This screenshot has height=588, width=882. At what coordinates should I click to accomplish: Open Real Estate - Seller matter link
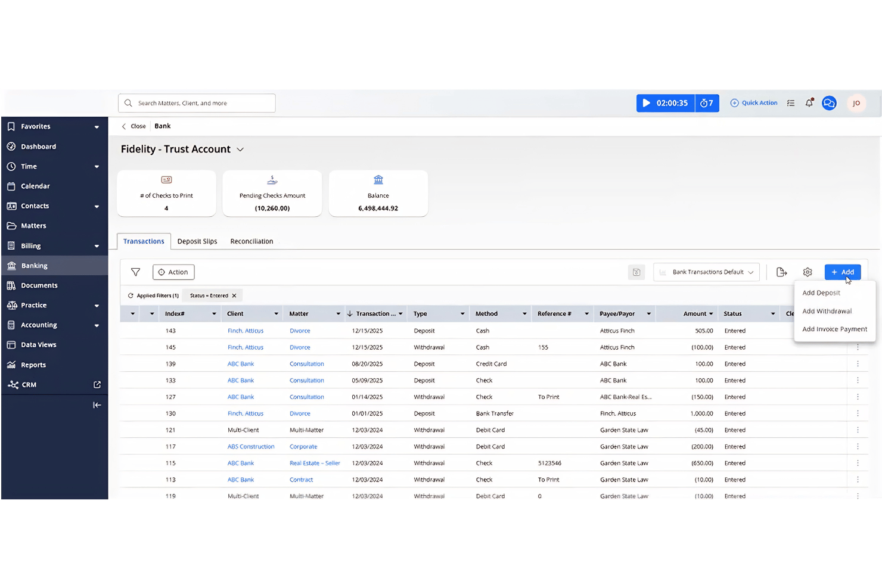pos(315,463)
